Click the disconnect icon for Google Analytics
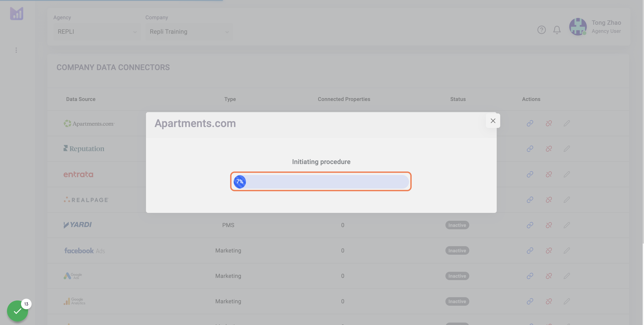 click(548, 302)
